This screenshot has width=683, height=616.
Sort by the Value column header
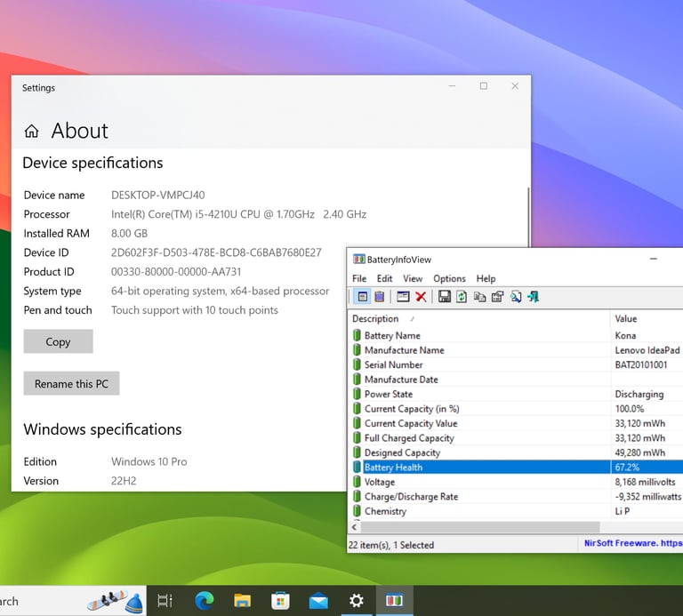[x=647, y=318]
